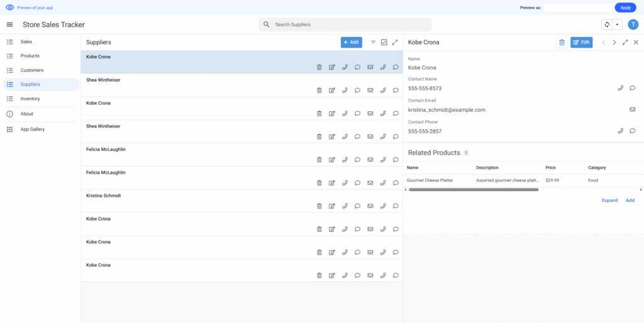Viewport: 644px width, 323px height.
Task: Delete supplier using detail panel trash icon
Action: (x=562, y=42)
